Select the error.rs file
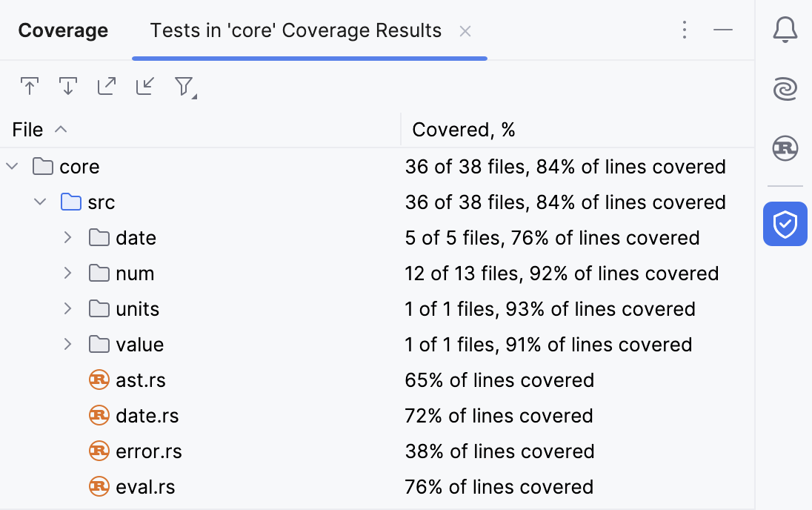812x510 pixels. 147,451
